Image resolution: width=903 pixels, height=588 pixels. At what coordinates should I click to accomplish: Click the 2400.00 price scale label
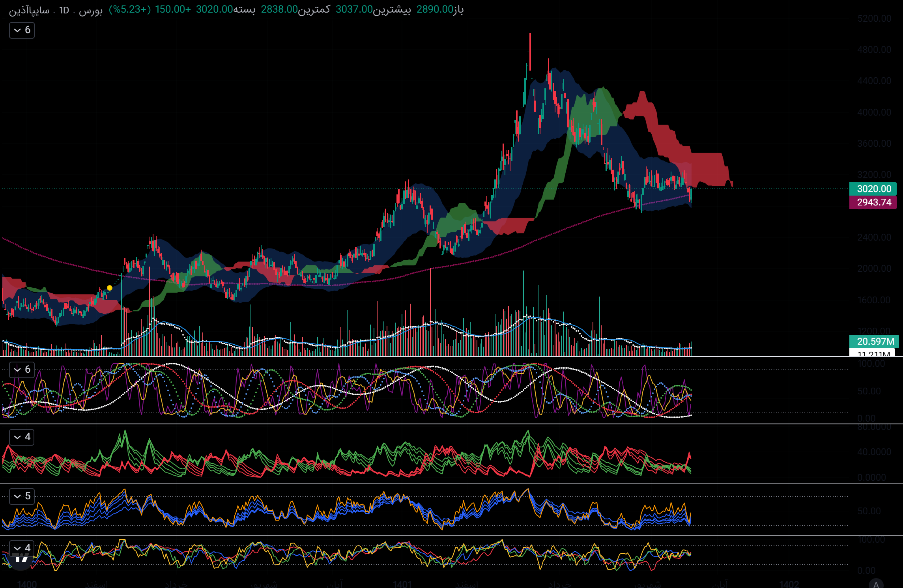point(874,237)
